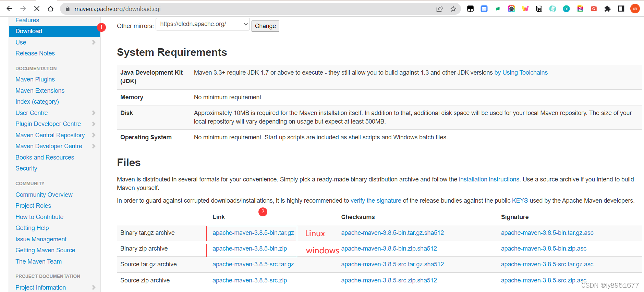
Task: Open the Security sidebar link
Action: tap(26, 168)
